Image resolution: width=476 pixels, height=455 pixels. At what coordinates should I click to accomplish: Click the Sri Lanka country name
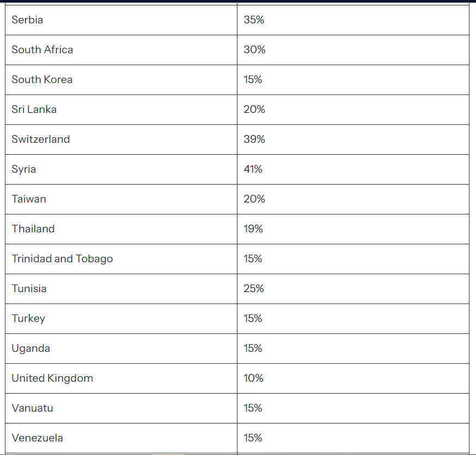pyautogui.click(x=34, y=110)
